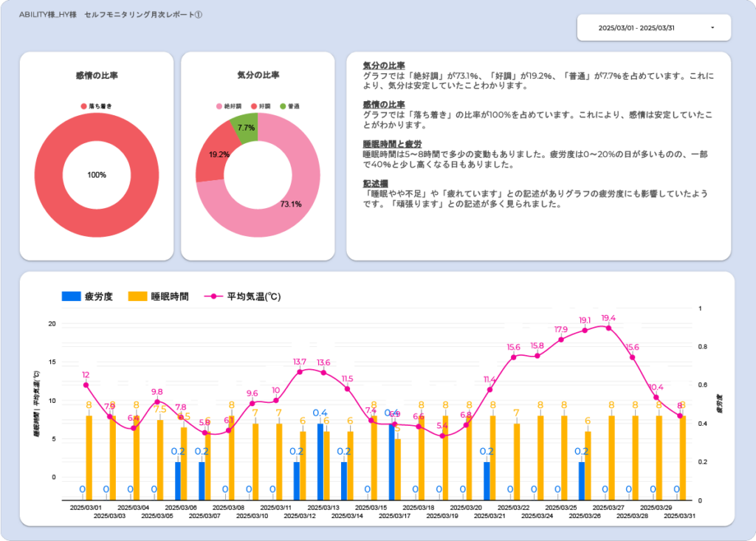Click the underlined 睡眠時間と疲労 heading

pos(392,144)
